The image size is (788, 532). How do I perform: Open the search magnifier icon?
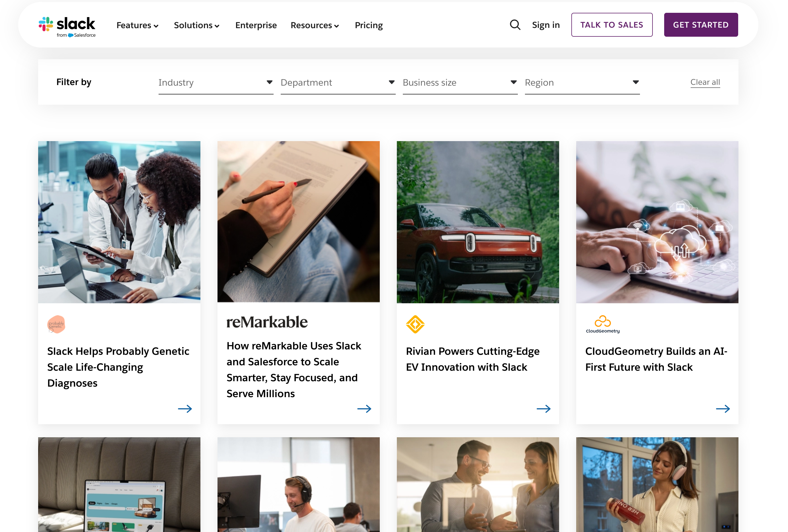pyautogui.click(x=515, y=25)
